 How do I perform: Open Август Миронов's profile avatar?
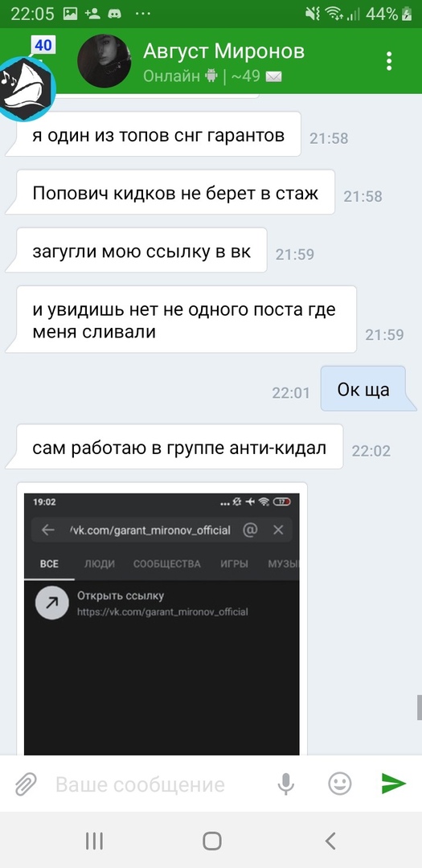tap(104, 61)
